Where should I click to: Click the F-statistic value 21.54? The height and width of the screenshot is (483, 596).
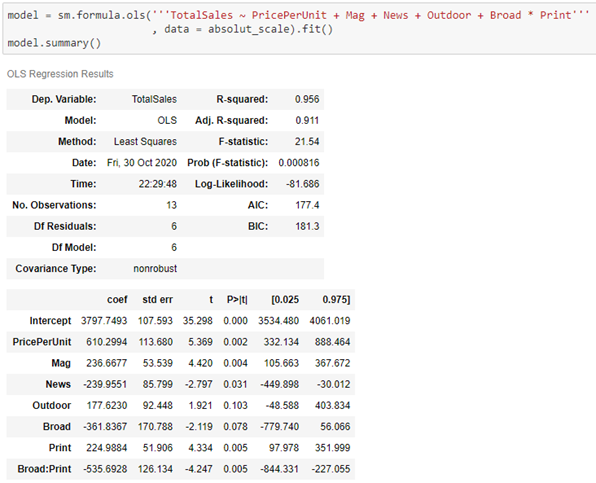(307, 142)
